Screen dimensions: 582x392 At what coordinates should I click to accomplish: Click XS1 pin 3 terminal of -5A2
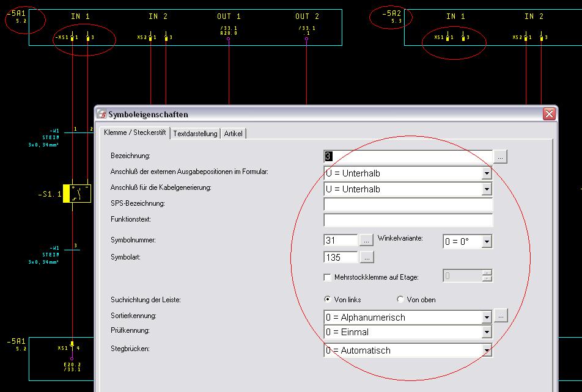463,37
